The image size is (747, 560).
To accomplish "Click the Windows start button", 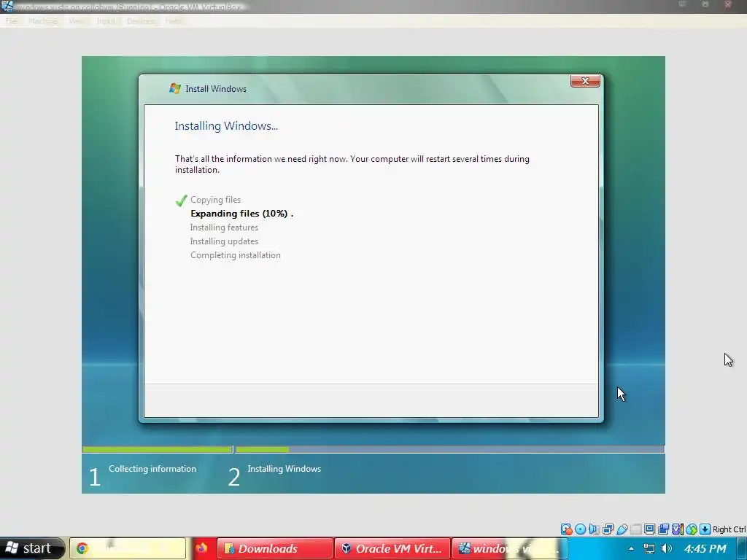I will pyautogui.click(x=31, y=548).
